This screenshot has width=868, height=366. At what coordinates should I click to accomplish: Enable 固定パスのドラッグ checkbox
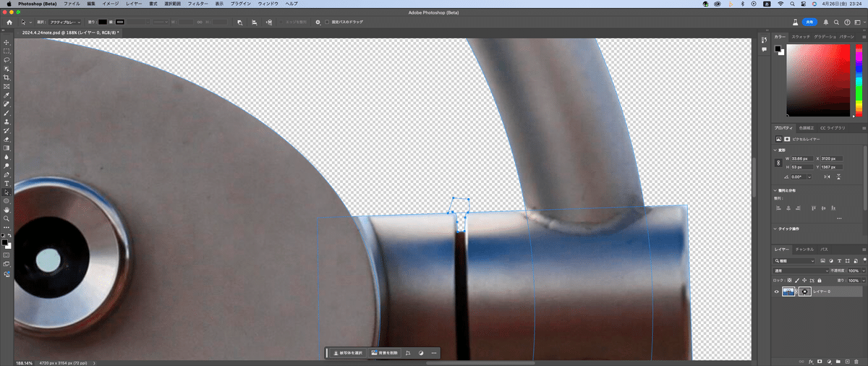(328, 22)
